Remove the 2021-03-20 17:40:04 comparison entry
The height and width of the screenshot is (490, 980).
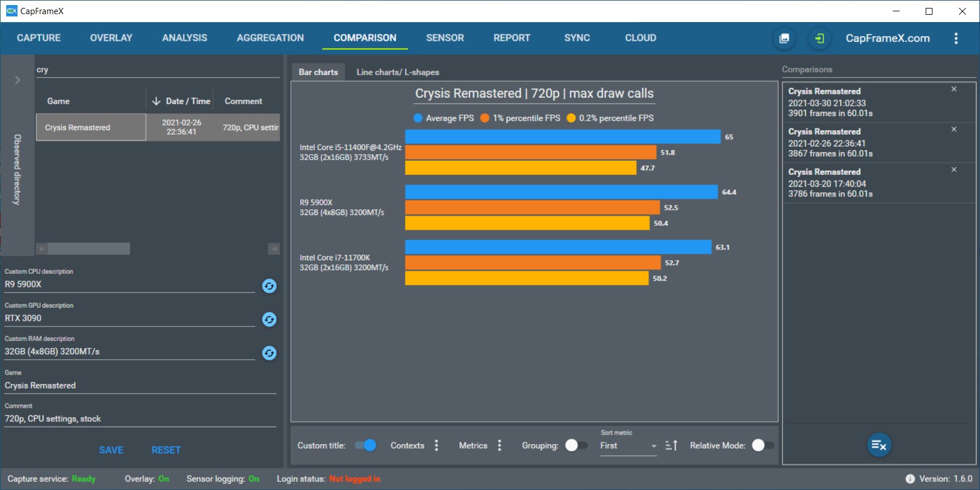[x=954, y=170]
